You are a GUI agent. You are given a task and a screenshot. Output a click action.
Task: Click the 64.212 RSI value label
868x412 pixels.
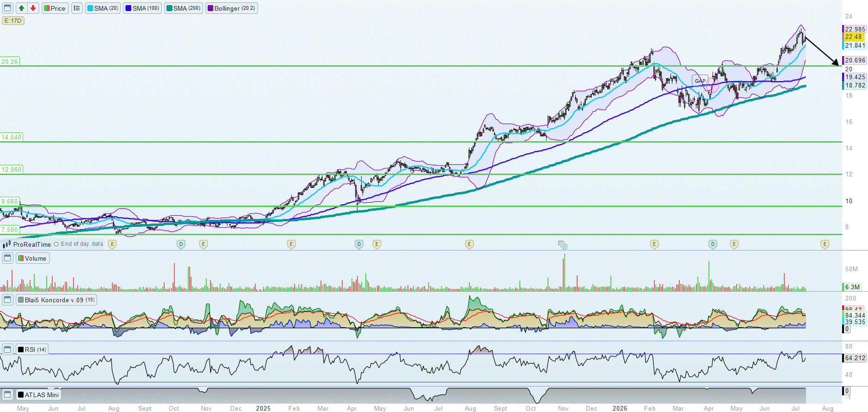click(x=855, y=358)
